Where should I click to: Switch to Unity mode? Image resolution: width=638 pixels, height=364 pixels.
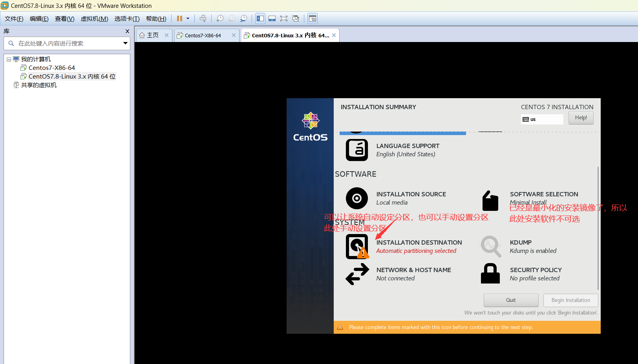coord(296,18)
